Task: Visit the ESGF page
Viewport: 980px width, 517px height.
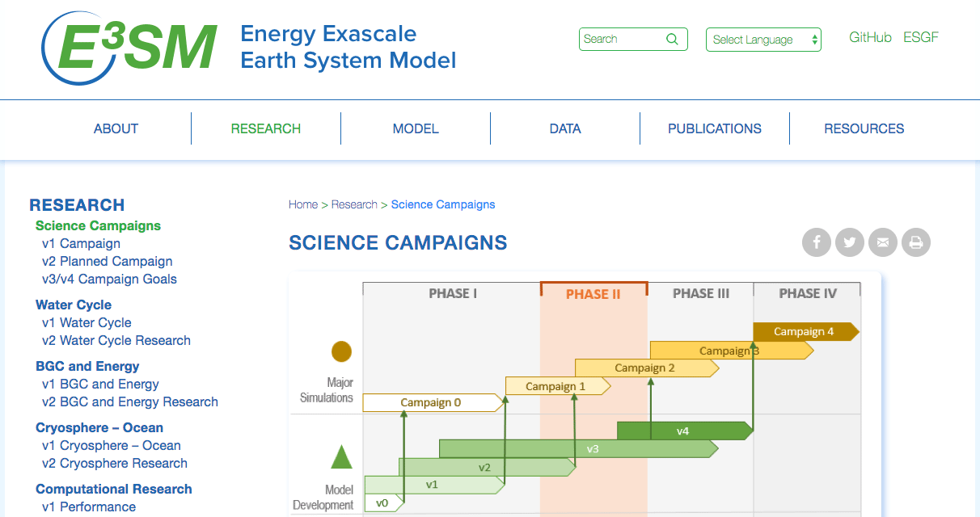Action: [x=921, y=37]
